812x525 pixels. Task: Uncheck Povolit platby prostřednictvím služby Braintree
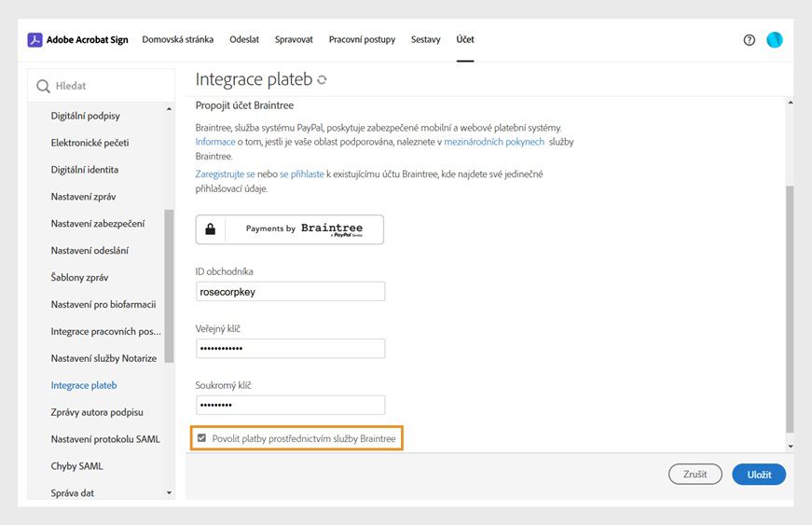pyautogui.click(x=201, y=438)
